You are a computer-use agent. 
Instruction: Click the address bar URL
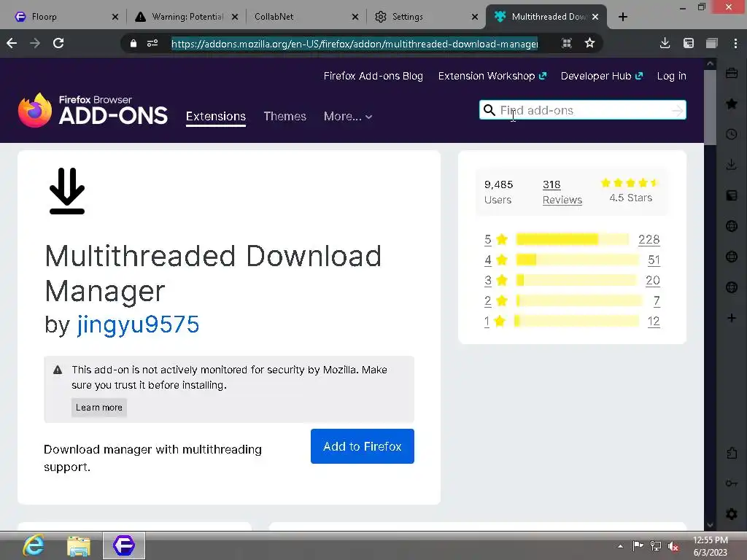point(355,44)
